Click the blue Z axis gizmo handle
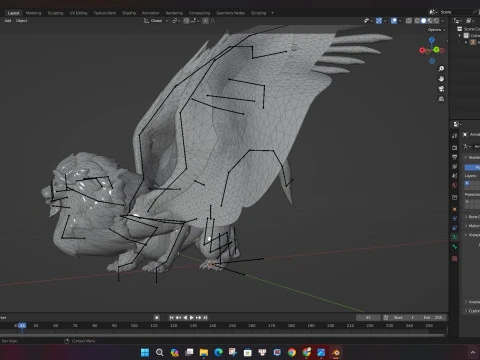The width and height of the screenshot is (480, 360). pos(432,40)
